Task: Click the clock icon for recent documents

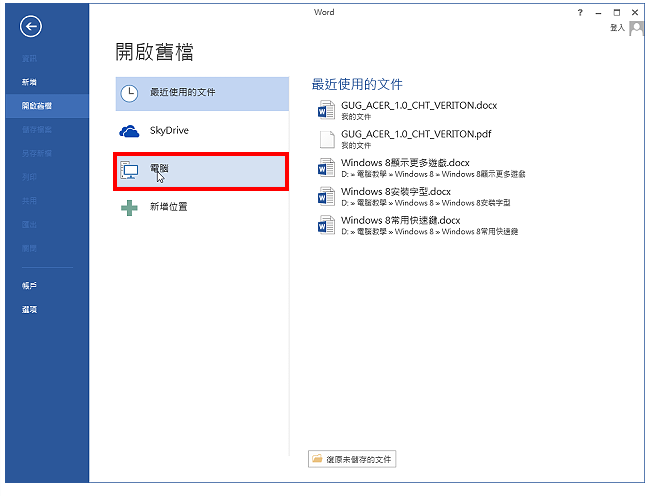Action: 129,94
